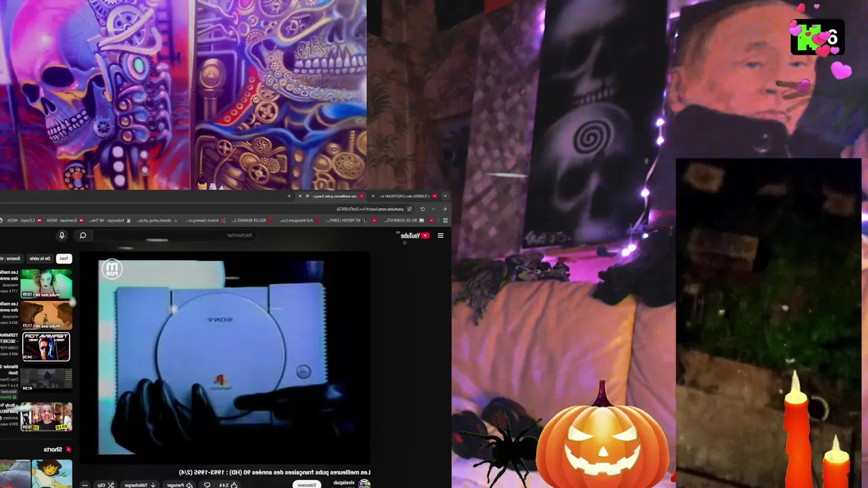Dislike the video with thumbs-down
This screenshot has height=488, width=868.
[207, 485]
